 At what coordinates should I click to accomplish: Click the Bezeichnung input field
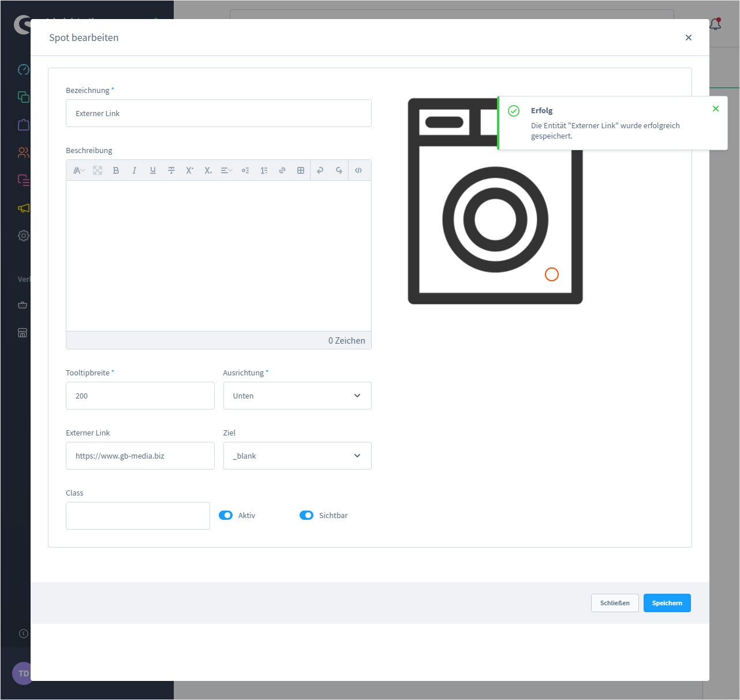[219, 113]
